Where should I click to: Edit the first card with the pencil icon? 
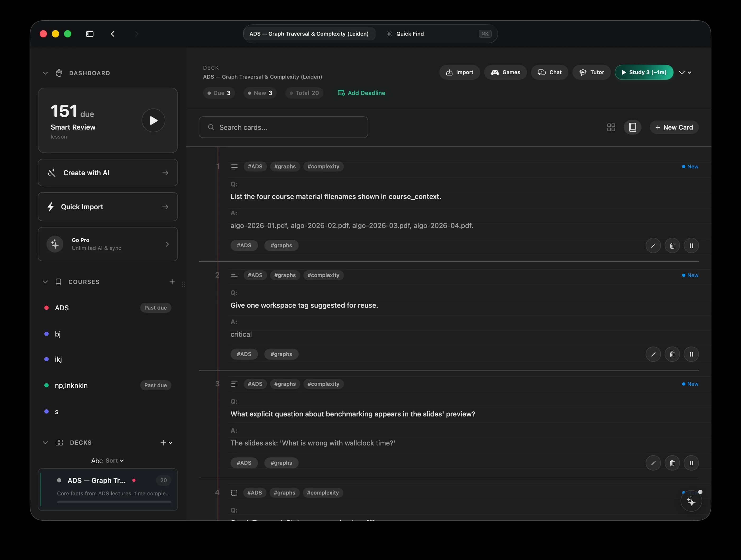(653, 245)
